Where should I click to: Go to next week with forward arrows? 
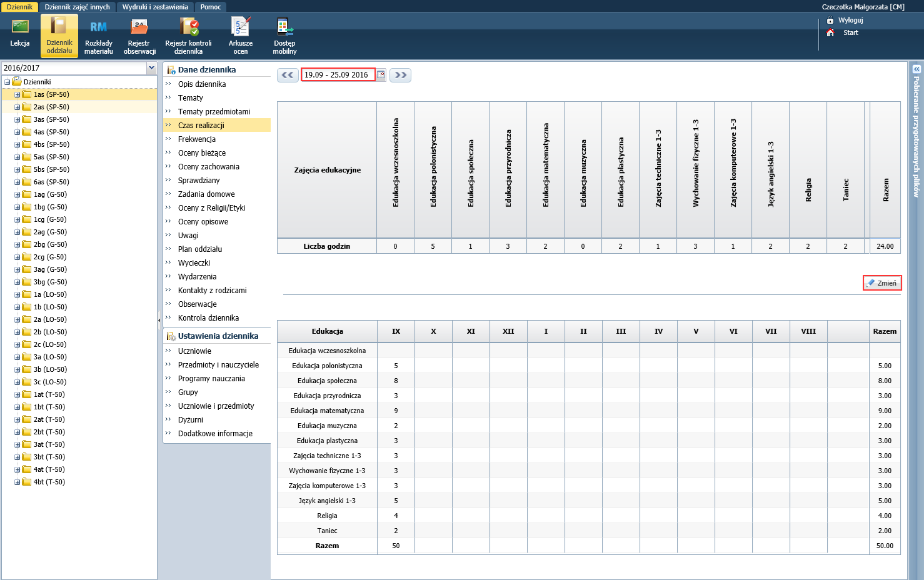pyautogui.click(x=401, y=75)
